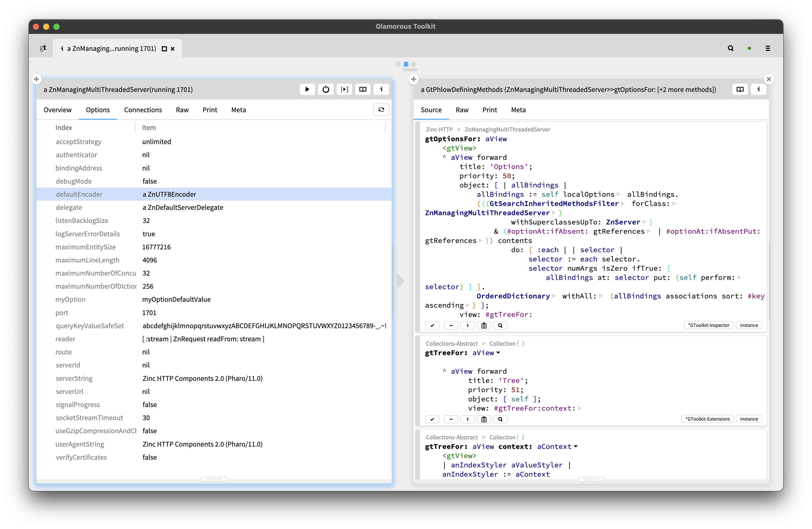Open the hamburger menu at top right
This screenshot has height=529, width=812.
tap(768, 48)
